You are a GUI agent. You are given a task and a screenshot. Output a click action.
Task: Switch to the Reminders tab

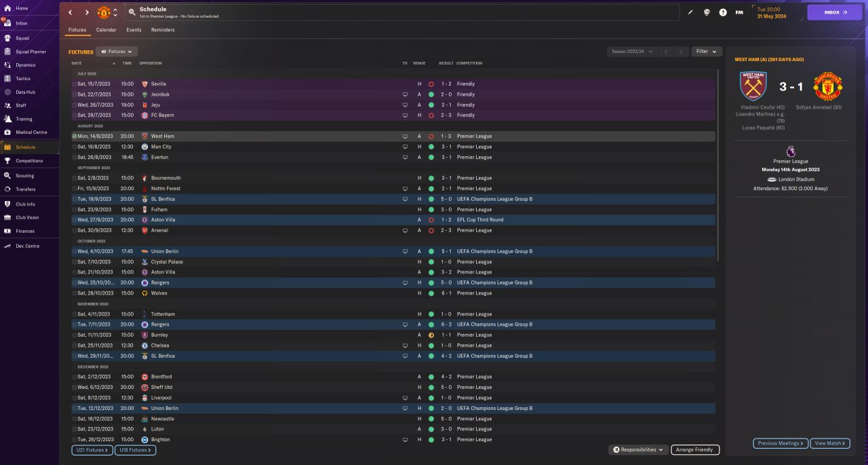(163, 30)
